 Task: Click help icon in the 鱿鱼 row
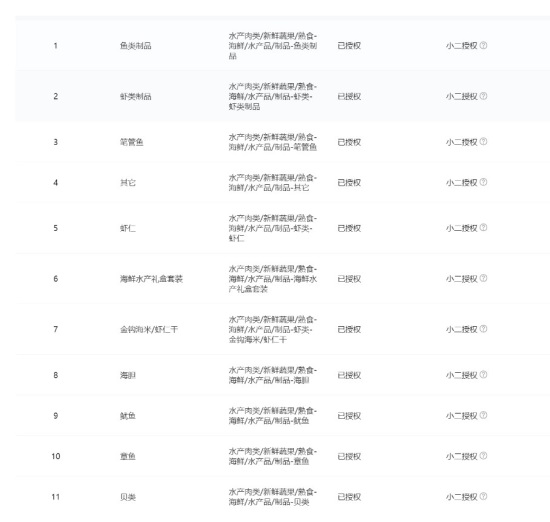pos(483,415)
